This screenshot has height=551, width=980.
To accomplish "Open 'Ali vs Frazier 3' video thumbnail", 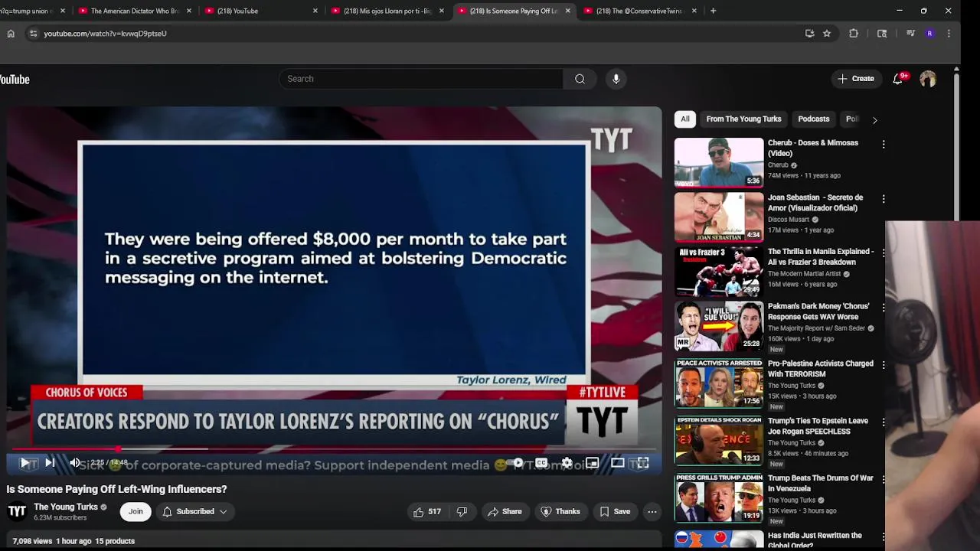I will click(x=719, y=272).
